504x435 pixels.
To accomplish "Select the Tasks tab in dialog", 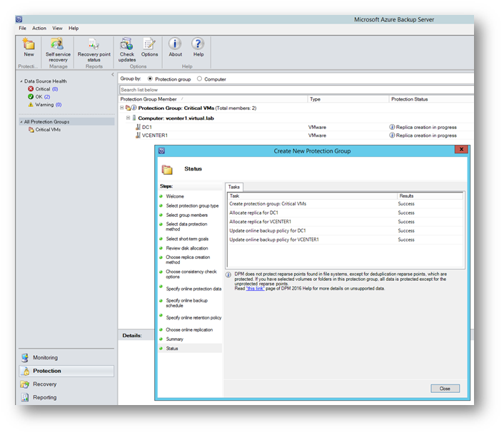I will [x=234, y=187].
